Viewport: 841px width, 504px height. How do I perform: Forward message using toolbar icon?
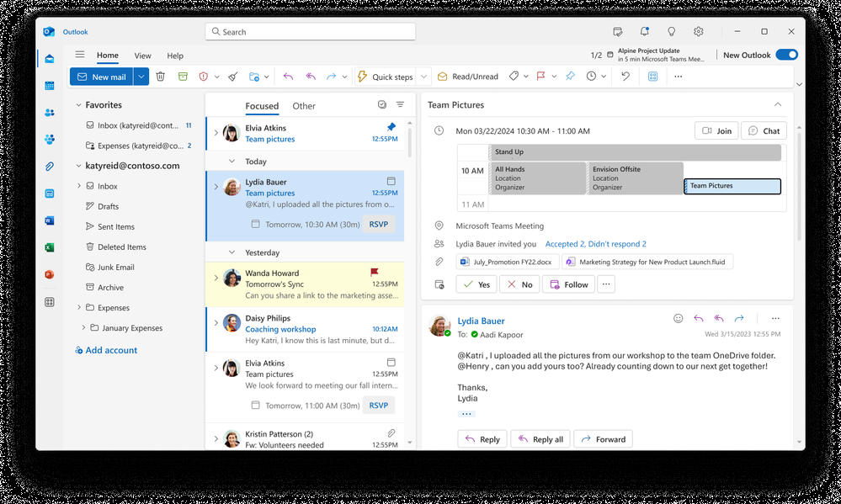click(x=332, y=77)
